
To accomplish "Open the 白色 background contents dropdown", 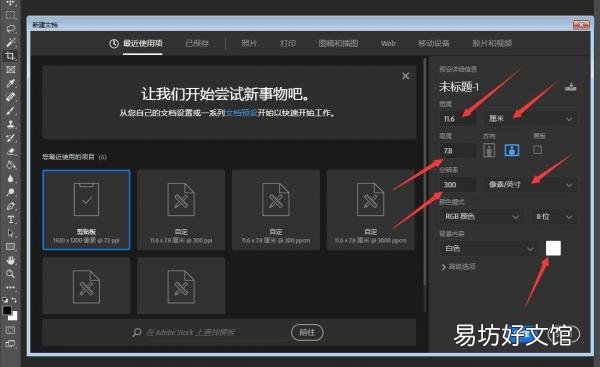I will pos(488,249).
